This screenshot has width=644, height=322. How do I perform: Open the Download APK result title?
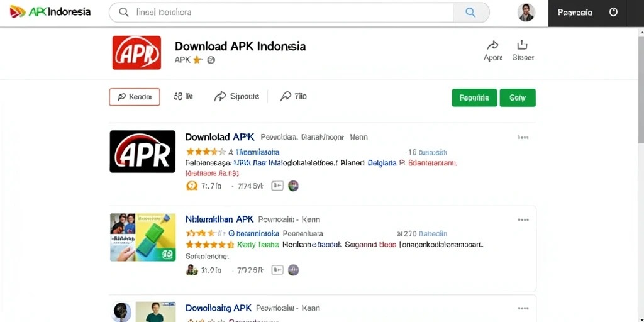(219, 136)
